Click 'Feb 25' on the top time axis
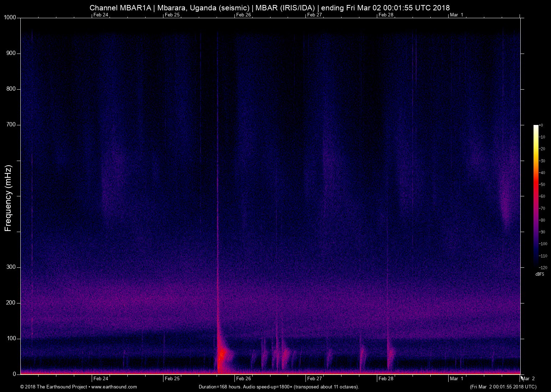This screenshot has height=392, width=551. 172,15
